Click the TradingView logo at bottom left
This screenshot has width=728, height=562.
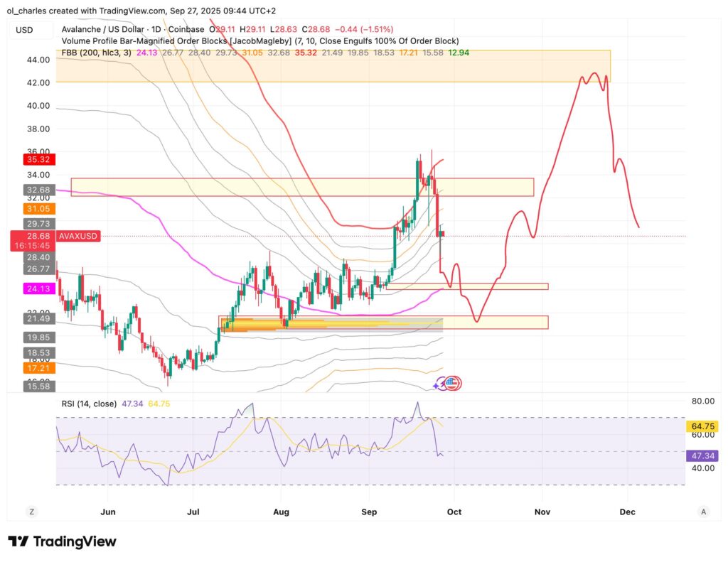coord(61,541)
